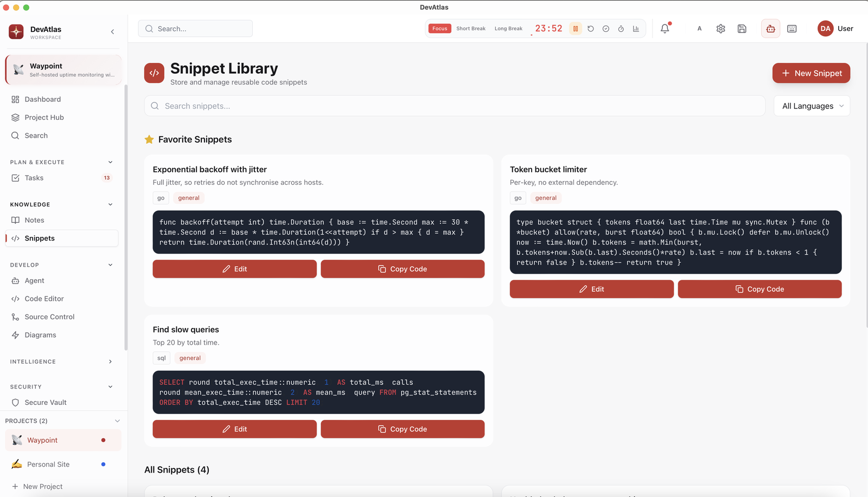Viewport: 868px width, 497px height.
Task: Collapse the Projects (2) list
Action: pos(117,421)
